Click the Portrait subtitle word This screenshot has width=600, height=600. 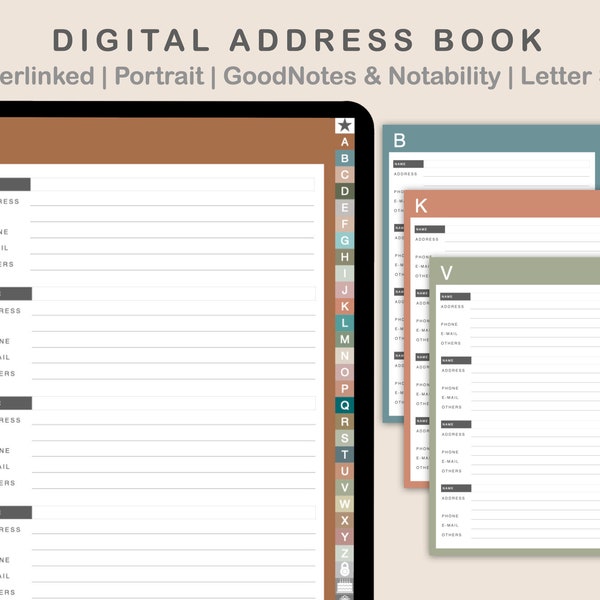point(159,76)
